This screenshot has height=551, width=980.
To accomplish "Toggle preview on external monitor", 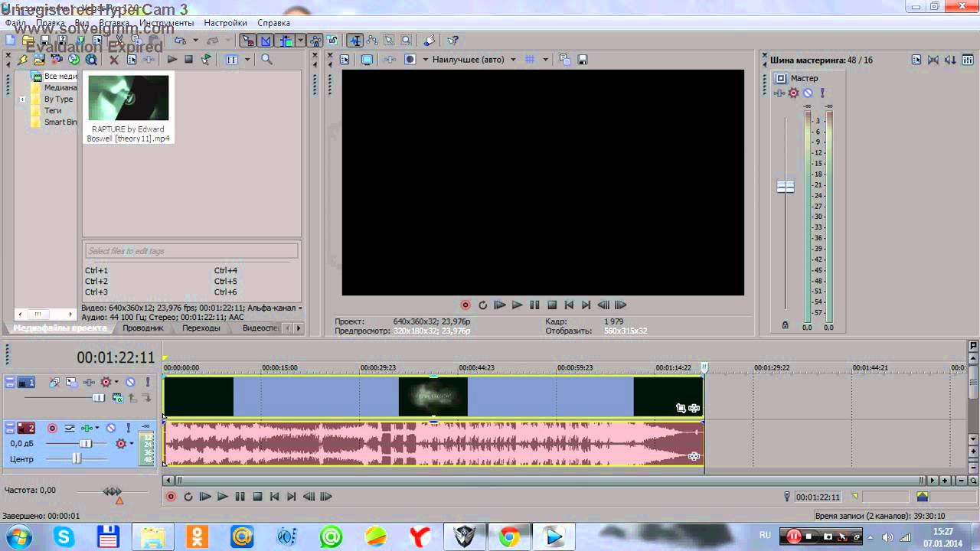I will point(367,59).
